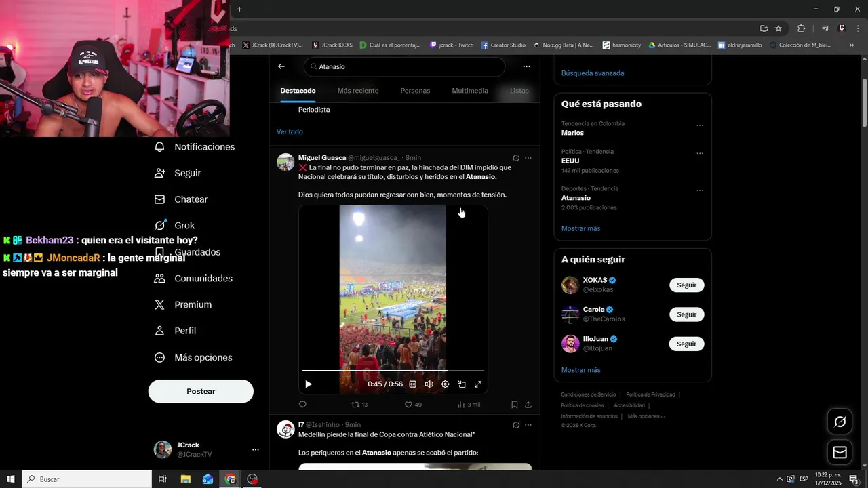
Task: Open more options on I7's post
Action: coord(528,425)
